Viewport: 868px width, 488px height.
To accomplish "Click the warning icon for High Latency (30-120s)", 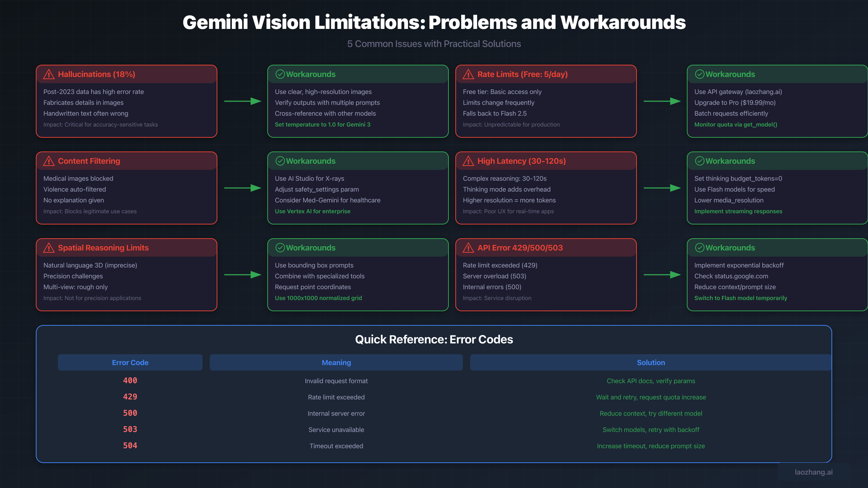I will pyautogui.click(x=468, y=161).
